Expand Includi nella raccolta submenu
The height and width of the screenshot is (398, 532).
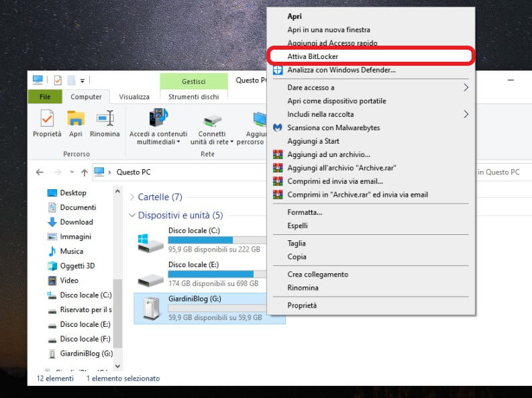pos(371,114)
